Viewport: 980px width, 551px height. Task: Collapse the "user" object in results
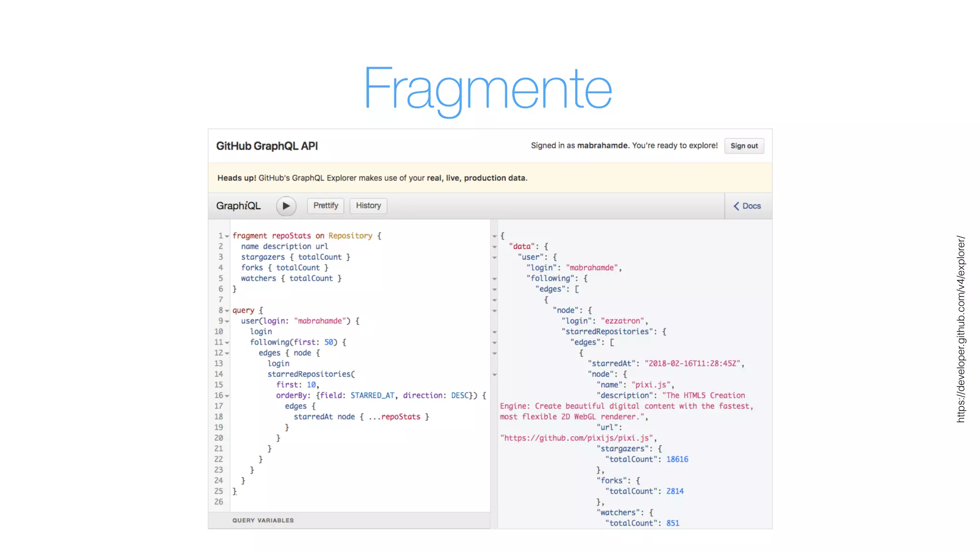click(494, 258)
